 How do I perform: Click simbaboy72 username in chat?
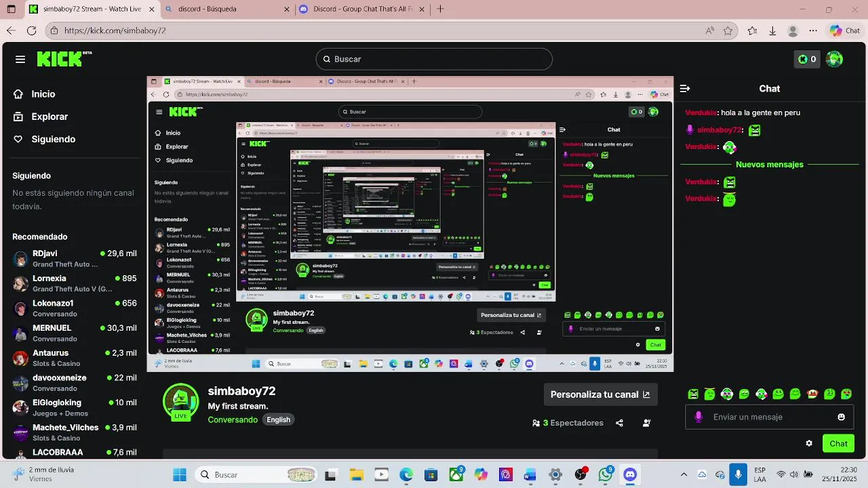[x=719, y=130]
